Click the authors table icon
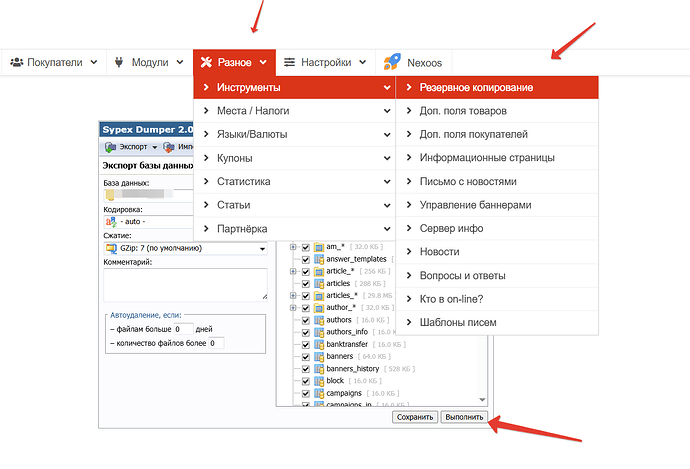The image size is (690, 469). point(319,320)
